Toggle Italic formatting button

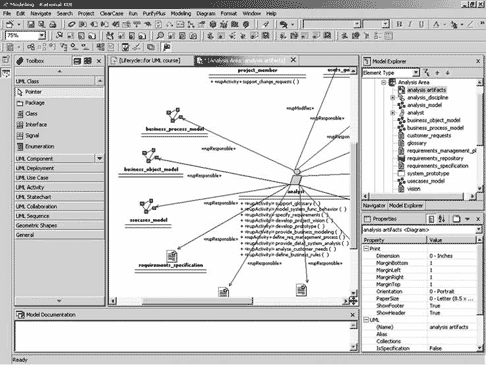(410, 24)
